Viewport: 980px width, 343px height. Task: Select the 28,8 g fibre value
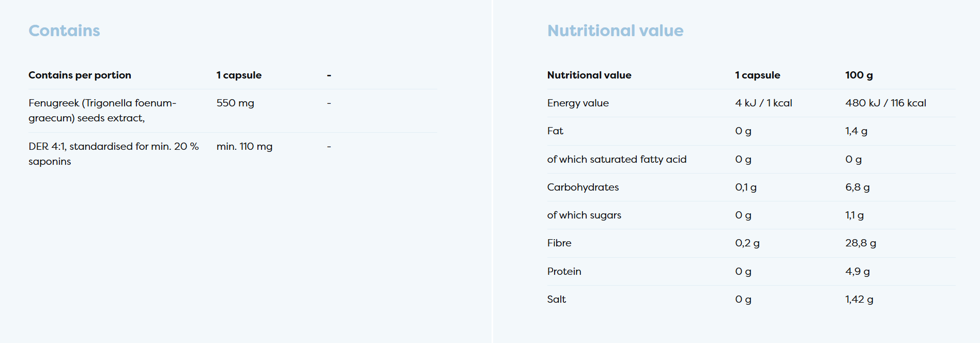click(861, 243)
